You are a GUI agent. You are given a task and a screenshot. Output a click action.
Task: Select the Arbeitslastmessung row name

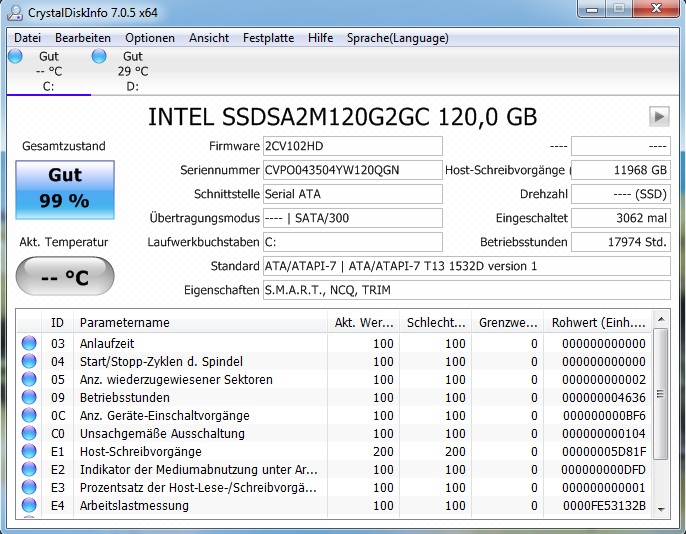click(x=134, y=506)
